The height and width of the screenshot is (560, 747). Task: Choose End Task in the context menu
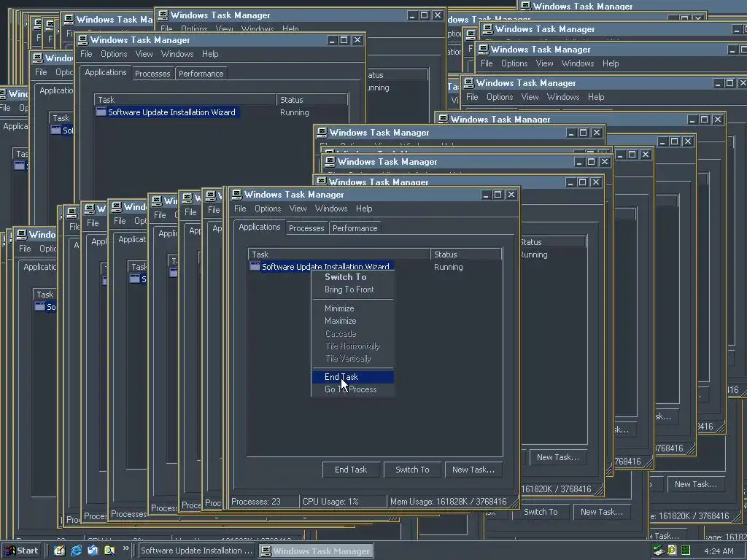352,377
